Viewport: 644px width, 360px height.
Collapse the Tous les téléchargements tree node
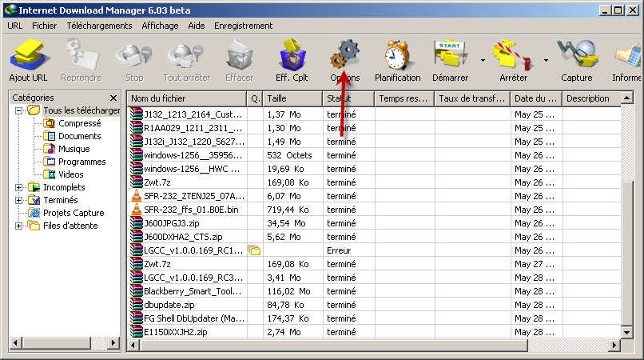pos(18,110)
